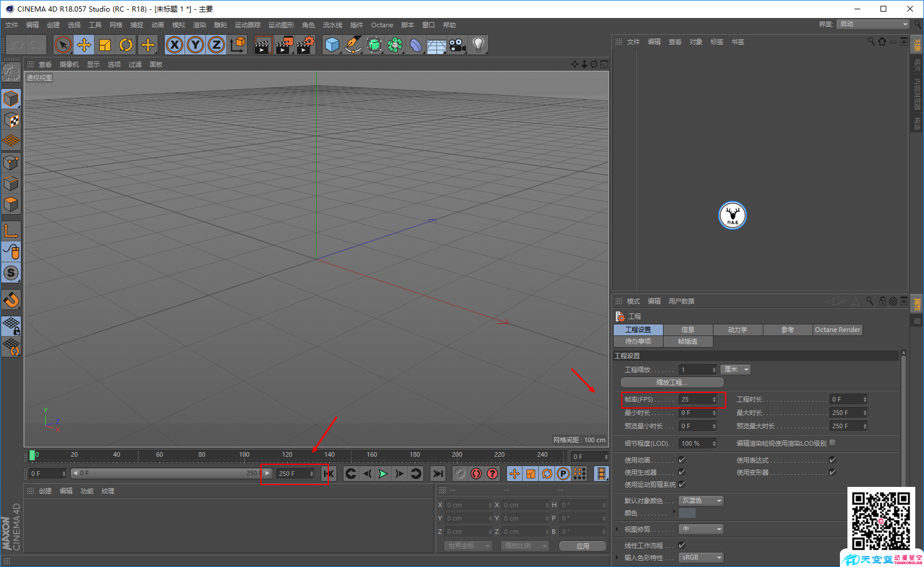This screenshot has width=924, height=567.
Task: Toggle 使用生成器 checkbox
Action: pyautogui.click(x=682, y=472)
